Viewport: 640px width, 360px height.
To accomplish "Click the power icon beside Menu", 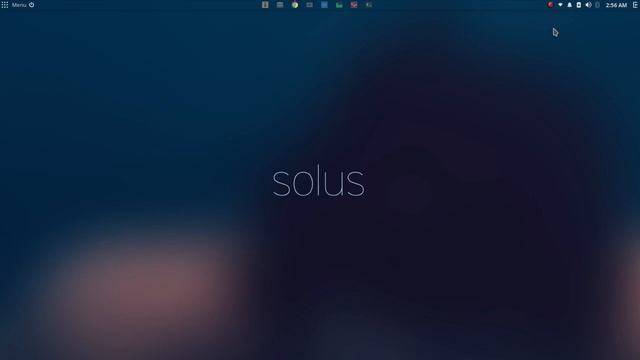I will pyautogui.click(x=31, y=5).
